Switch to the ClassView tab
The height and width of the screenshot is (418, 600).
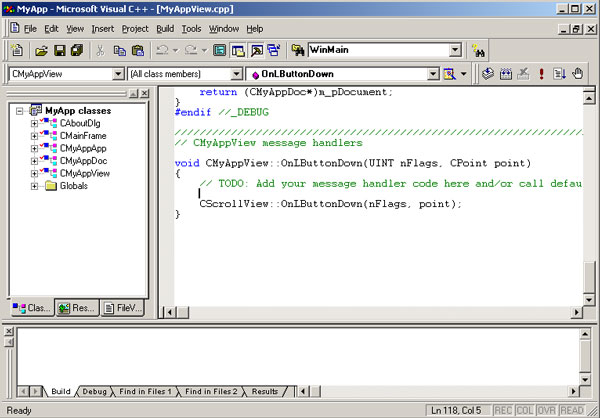(x=32, y=308)
